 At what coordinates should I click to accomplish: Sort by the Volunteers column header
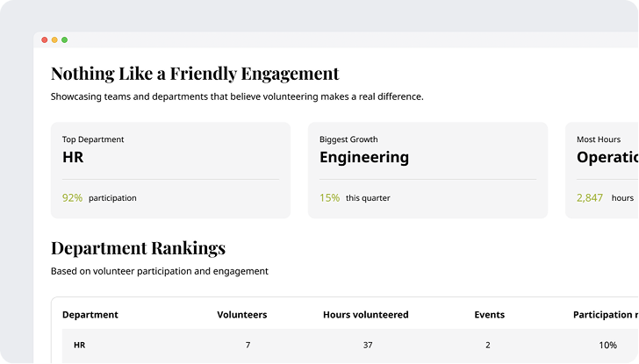point(242,315)
